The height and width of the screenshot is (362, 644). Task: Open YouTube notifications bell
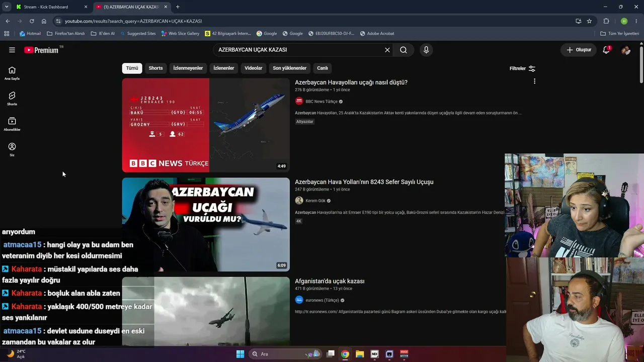coord(606,50)
